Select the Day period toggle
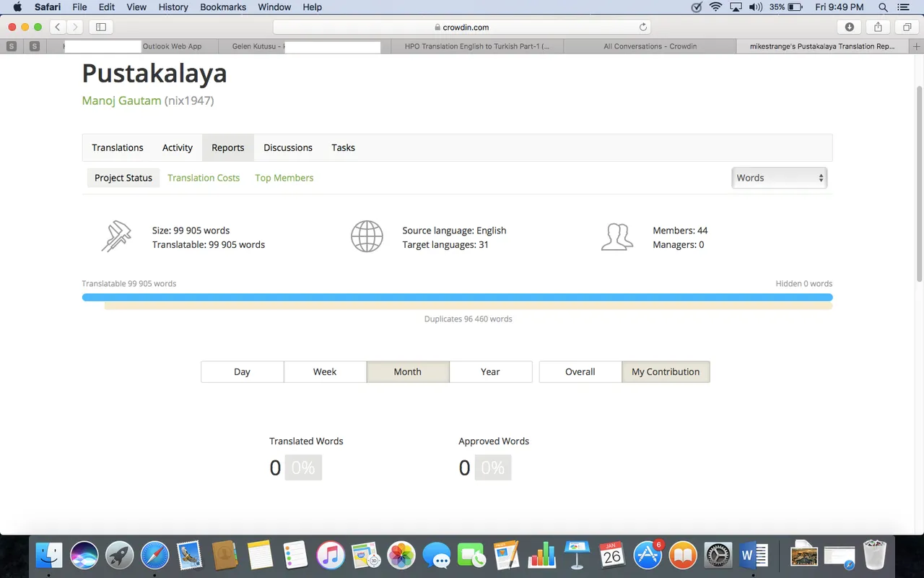 click(x=242, y=371)
